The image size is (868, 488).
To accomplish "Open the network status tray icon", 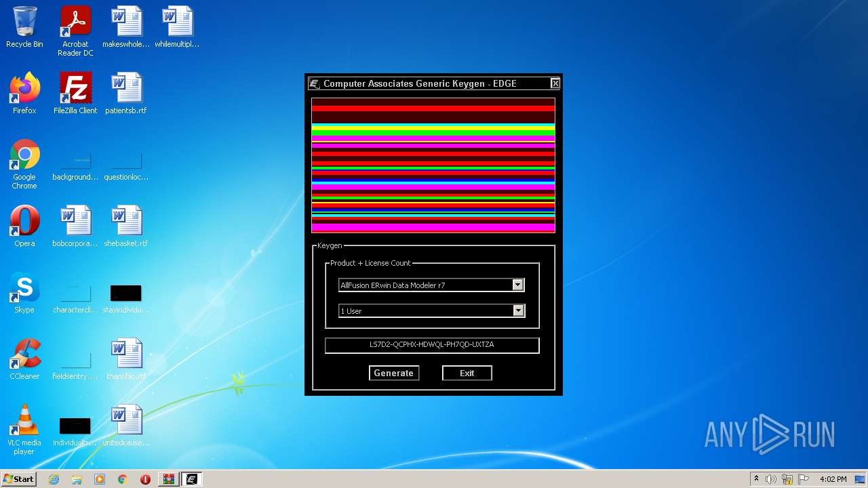I will pos(787,479).
